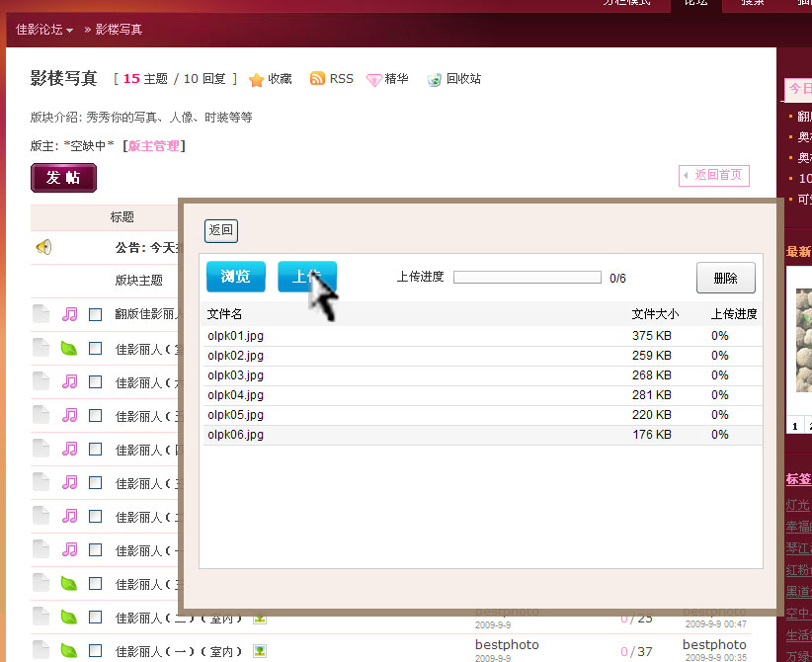Open the 回收站 recycle bin icon
The width and height of the screenshot is (812, 662).
[435, 79]
